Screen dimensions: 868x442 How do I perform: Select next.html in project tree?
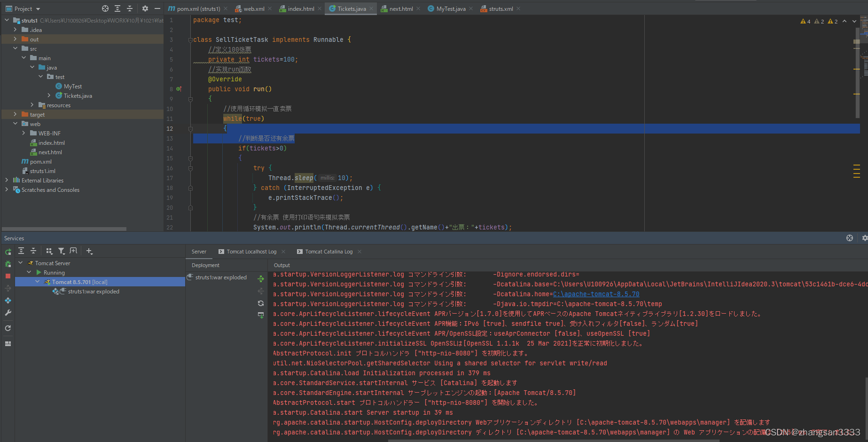tap(50, 152)
